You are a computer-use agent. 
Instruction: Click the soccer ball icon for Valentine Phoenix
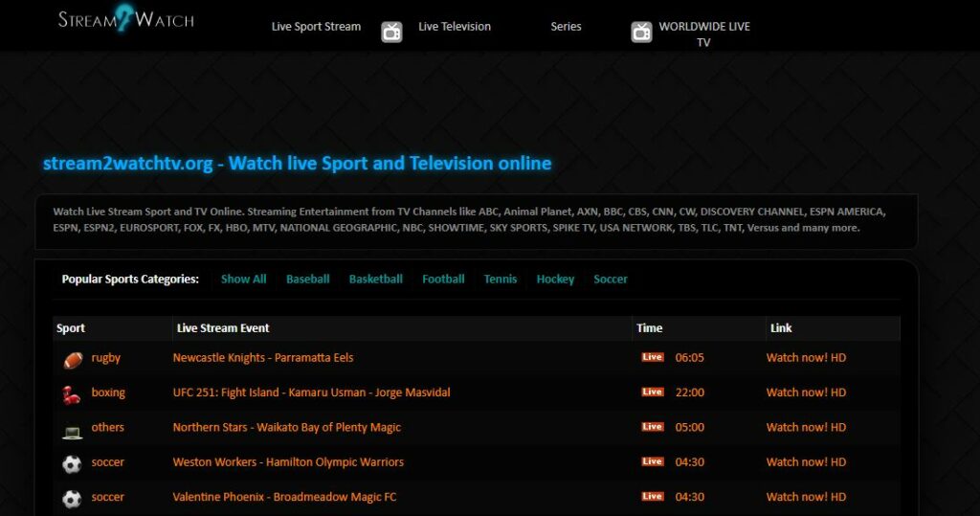point(72,499)
